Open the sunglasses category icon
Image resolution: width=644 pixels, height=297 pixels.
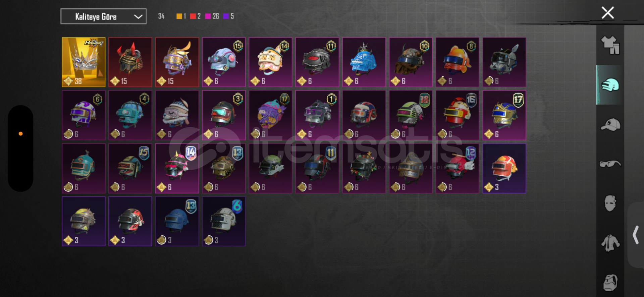click(610, 164)
